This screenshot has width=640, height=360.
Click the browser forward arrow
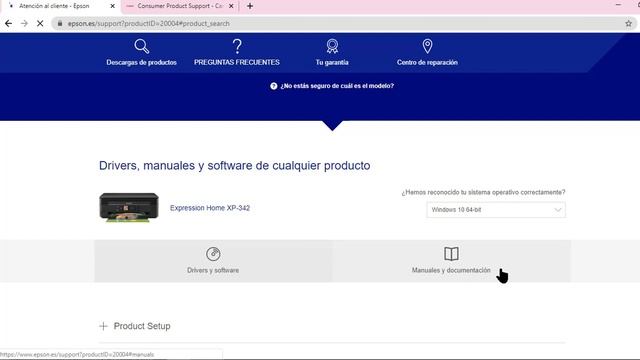click(24, 24)
